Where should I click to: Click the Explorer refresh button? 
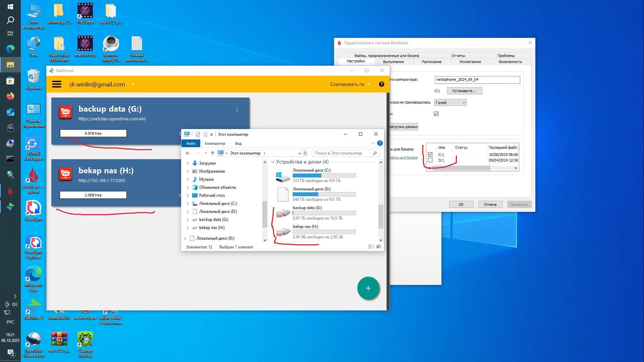pos(305,153)
